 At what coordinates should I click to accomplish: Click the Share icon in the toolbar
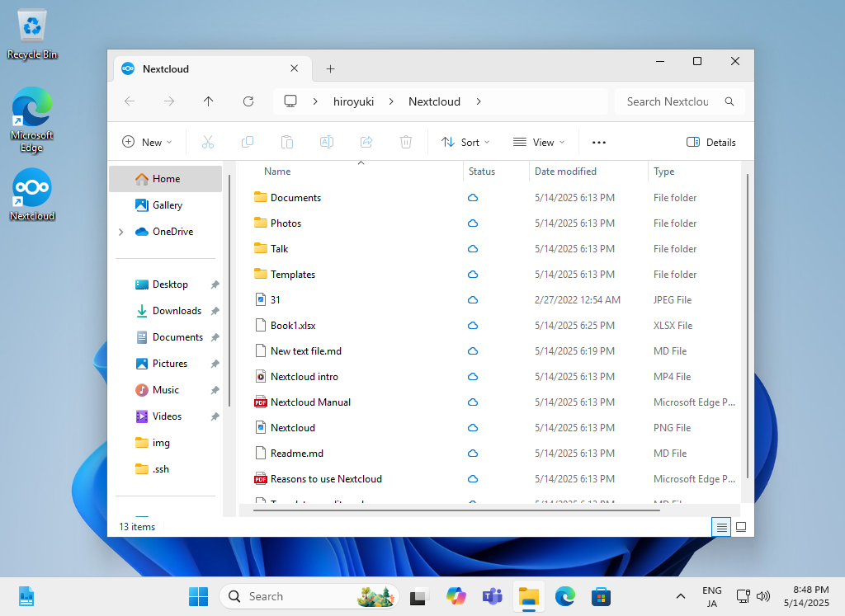point(366,141)
